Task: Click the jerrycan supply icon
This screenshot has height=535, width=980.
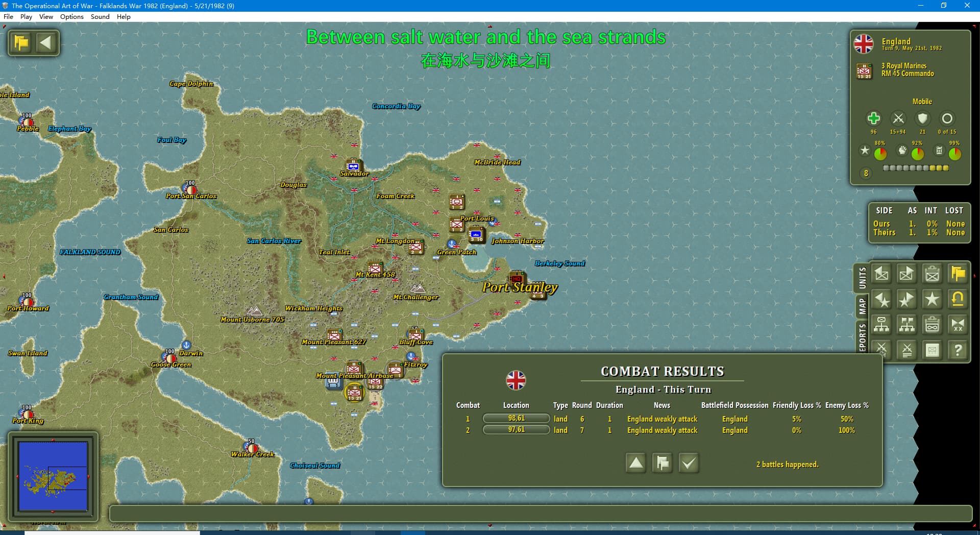Action: pyautogui.click(x=939, y=150)
